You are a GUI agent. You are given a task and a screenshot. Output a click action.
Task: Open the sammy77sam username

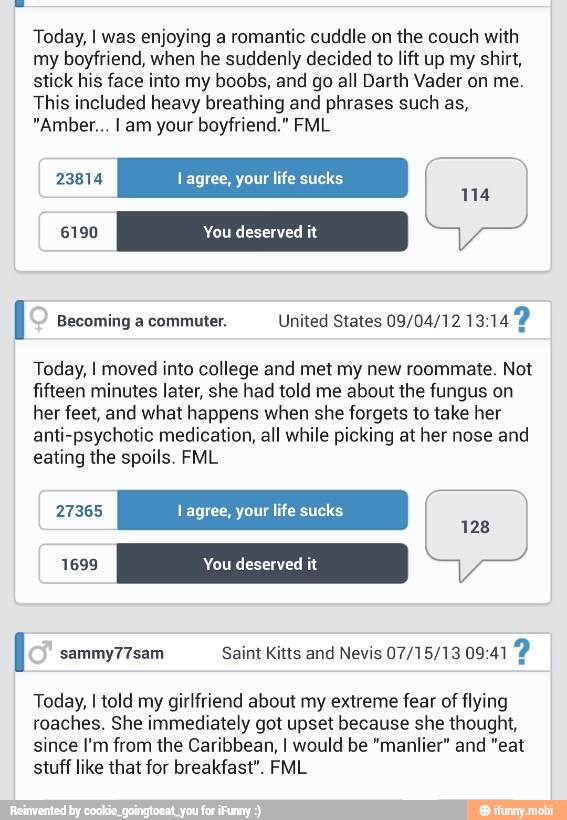(111, 653)
